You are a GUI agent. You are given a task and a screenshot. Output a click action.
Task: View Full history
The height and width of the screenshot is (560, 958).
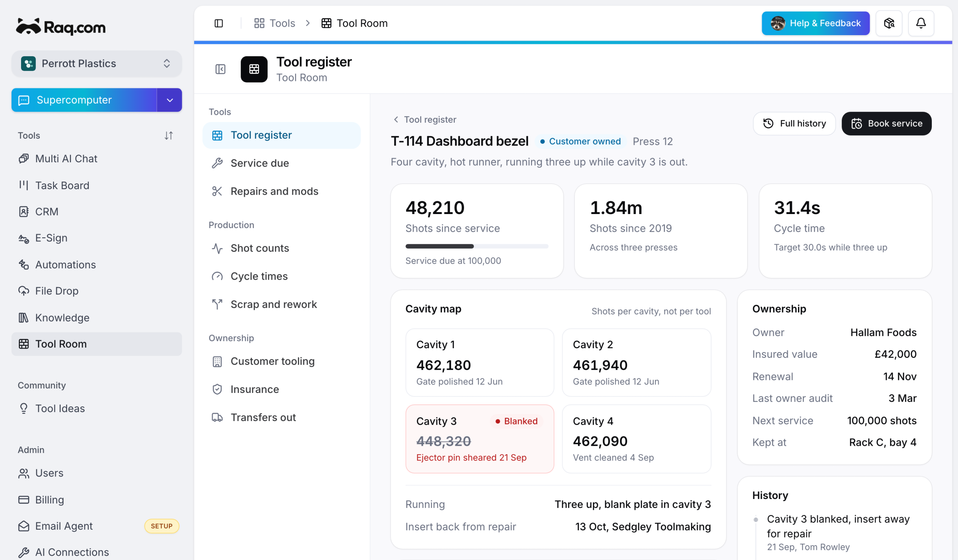click(794, 123)
